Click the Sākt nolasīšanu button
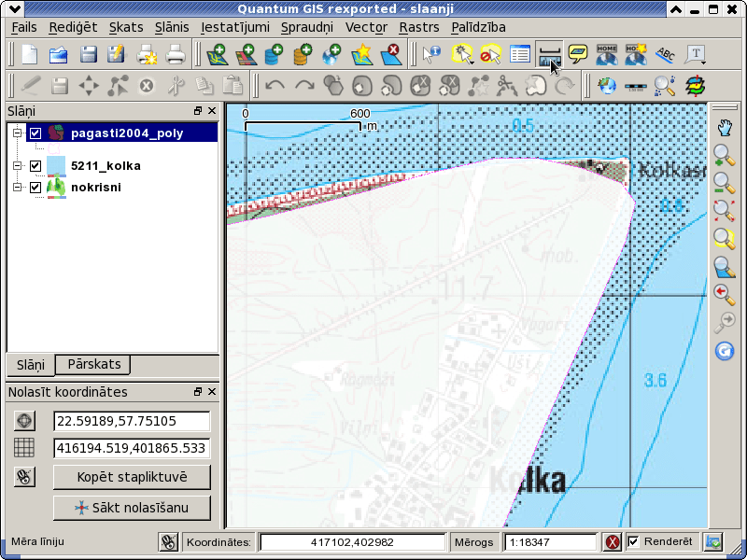The width and height of the screenshot is (747, 560). (132, 508)
